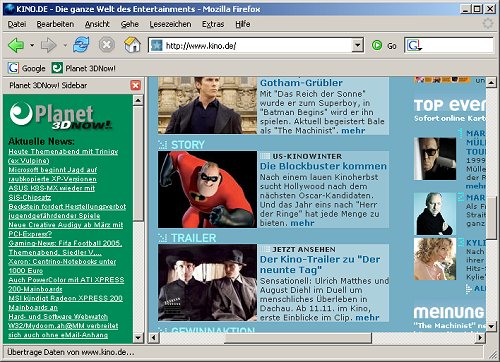The width and height of the screenshot is (500, 362).
Task: Click the Stop loading icon
Action: tap(107, 45)
